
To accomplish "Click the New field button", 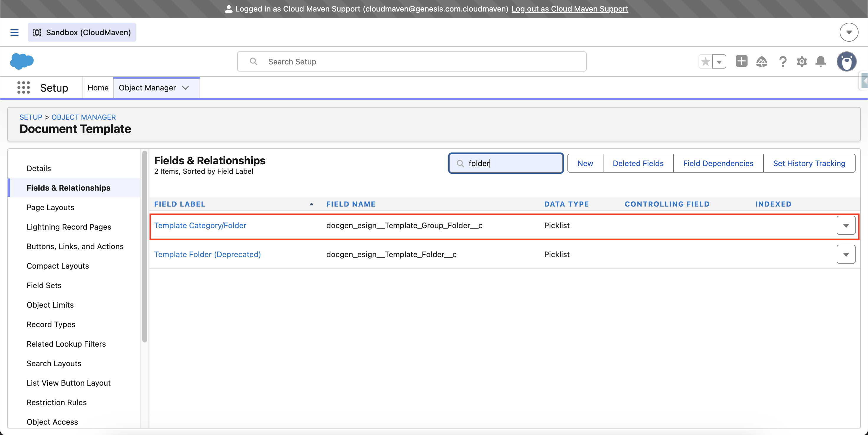I will [x=585, y=163].
